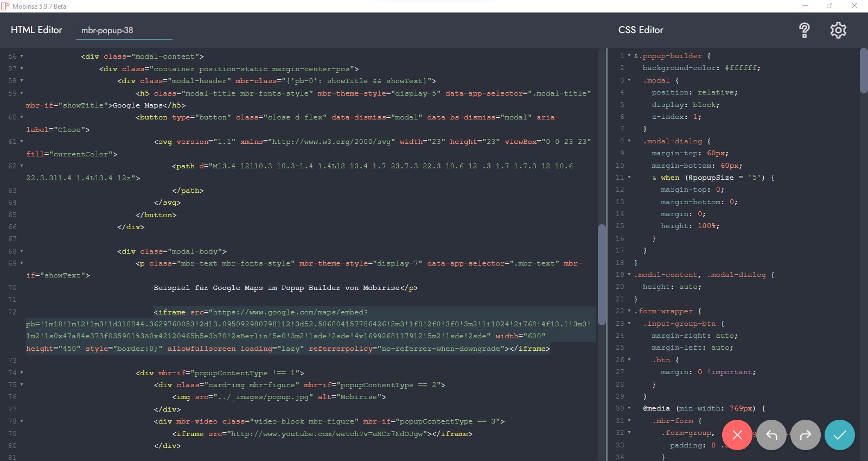Fold the svg element at HTML line 61

coord(22,142)
